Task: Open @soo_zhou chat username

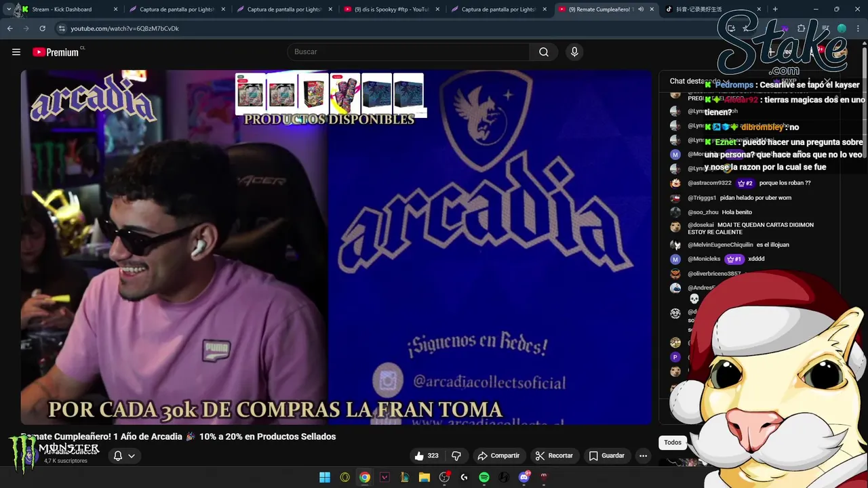Action: (703, 212)
